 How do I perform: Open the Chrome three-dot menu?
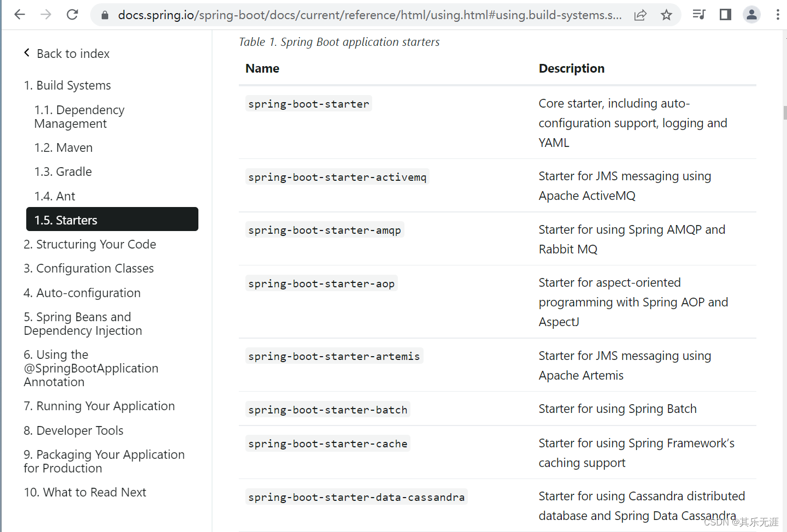(x=778, y=15)
